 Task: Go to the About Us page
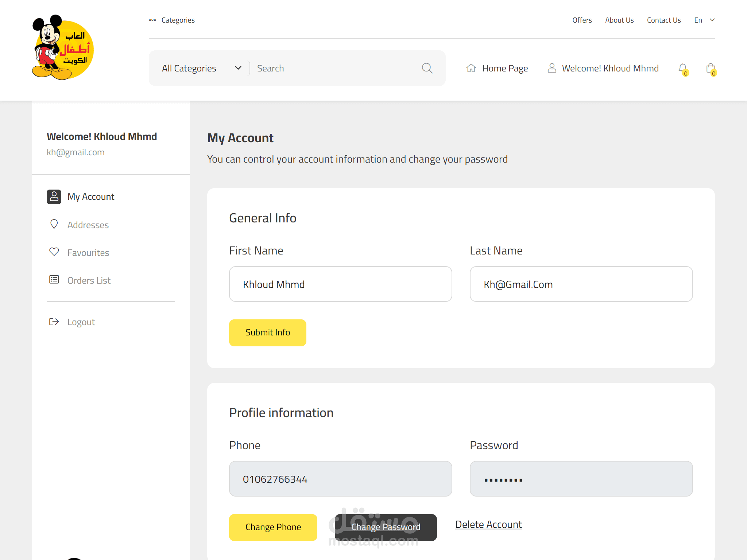click(x=619, y=20)
